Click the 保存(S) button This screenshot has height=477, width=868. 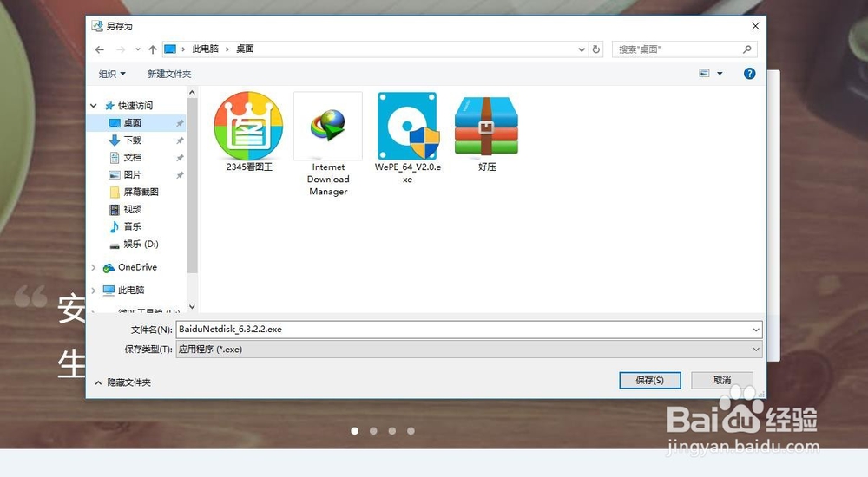pos(650,380)
